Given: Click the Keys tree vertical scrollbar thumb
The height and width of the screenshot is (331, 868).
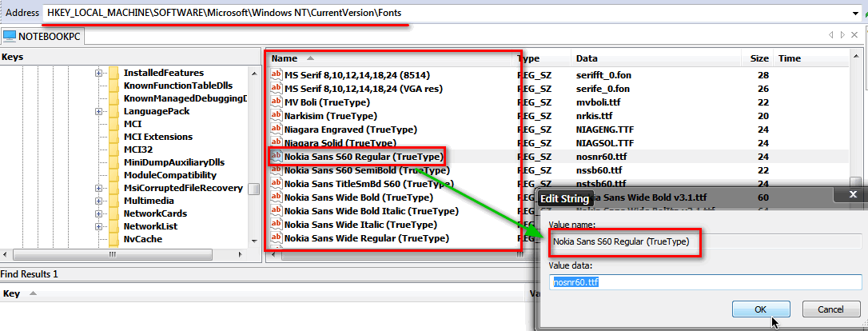Looking at the screenshot, I should point(254,189).
